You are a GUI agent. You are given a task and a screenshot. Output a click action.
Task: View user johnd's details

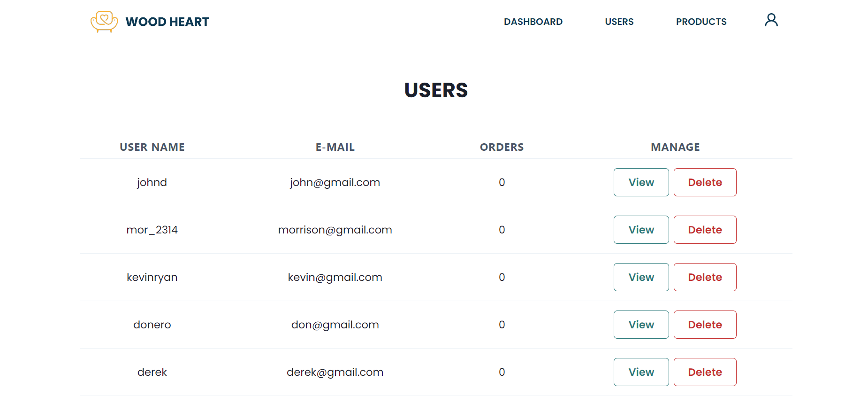click(x=641, y=182)
